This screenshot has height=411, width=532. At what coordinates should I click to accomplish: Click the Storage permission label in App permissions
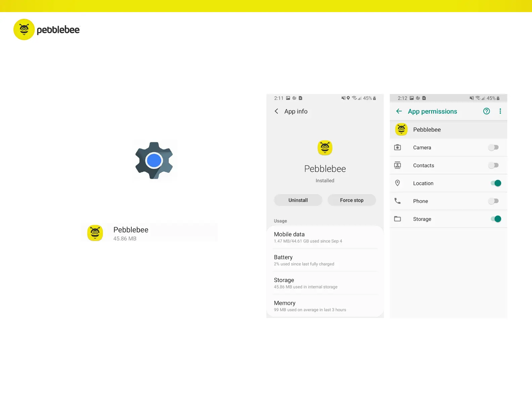click(422, 219)
